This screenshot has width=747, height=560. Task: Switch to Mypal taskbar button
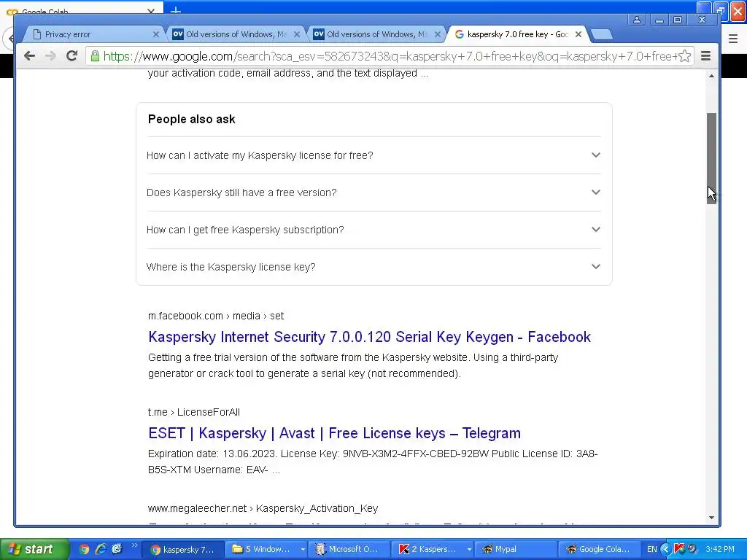click(516, 549)
